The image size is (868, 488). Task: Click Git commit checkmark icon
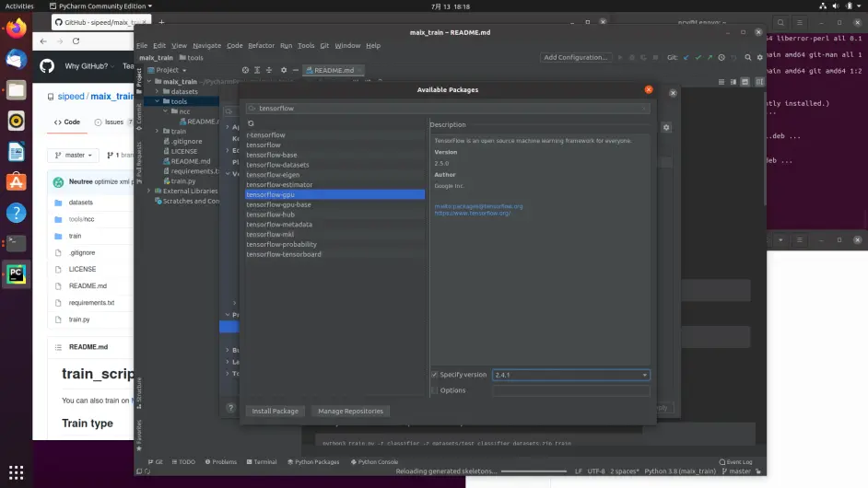[x=698, y=57]
